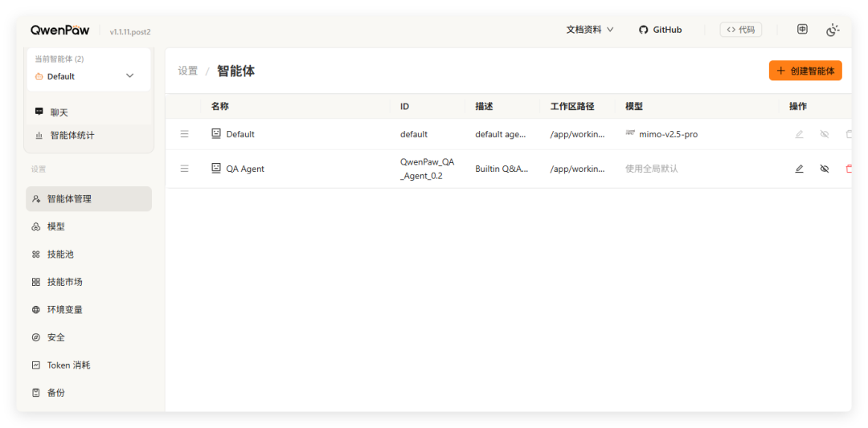Open 技能池 in the sidebar
This screenshot has width=868, height=428.
pyautogui.click(x=88, y=255)
